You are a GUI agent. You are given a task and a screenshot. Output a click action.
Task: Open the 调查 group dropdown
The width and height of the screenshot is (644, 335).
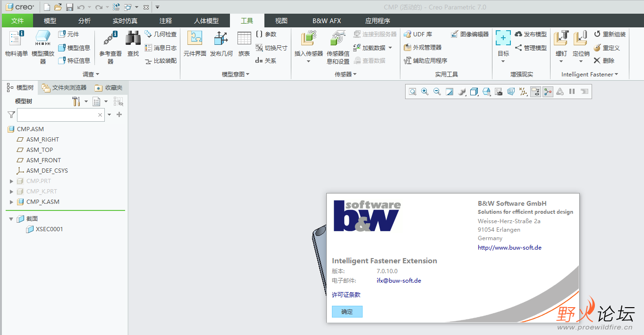pos(91,74)
